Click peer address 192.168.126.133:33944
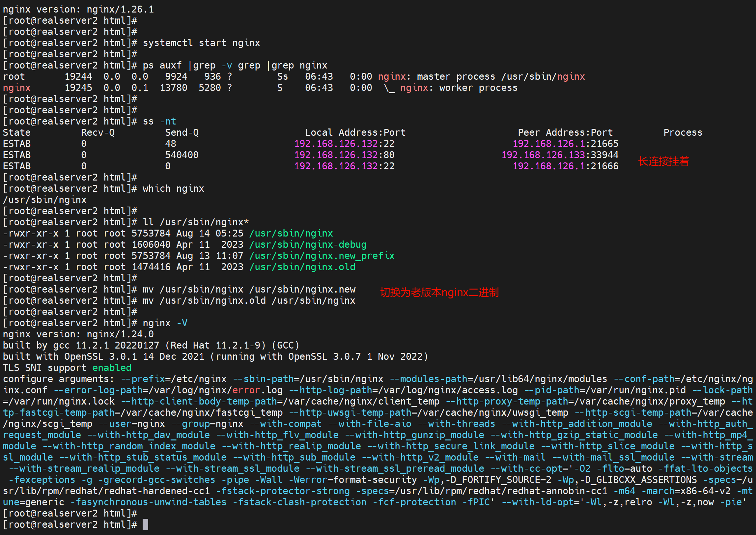Screen dimensions: 756x535 (560, 155)
